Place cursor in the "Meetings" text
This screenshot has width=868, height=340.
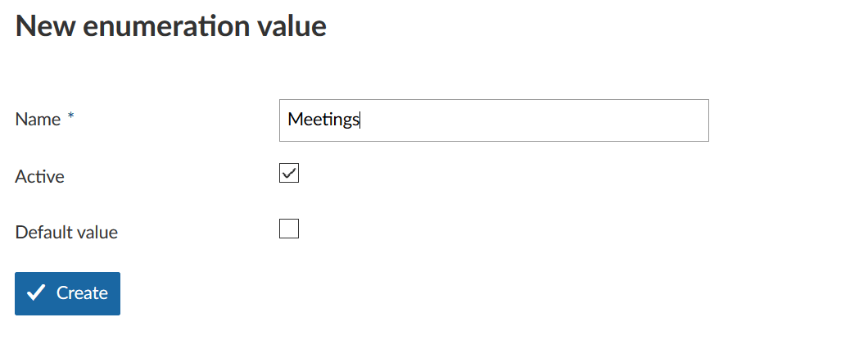pos(323,120)
